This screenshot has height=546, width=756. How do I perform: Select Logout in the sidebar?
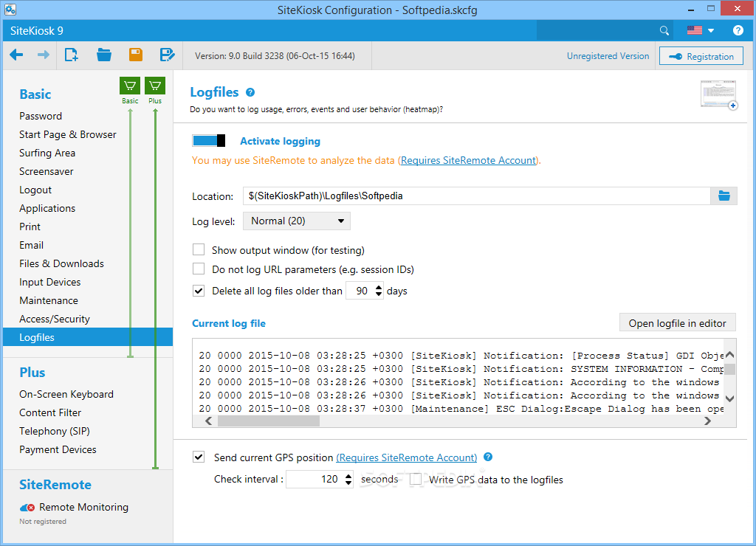click(x=35, y=190)
